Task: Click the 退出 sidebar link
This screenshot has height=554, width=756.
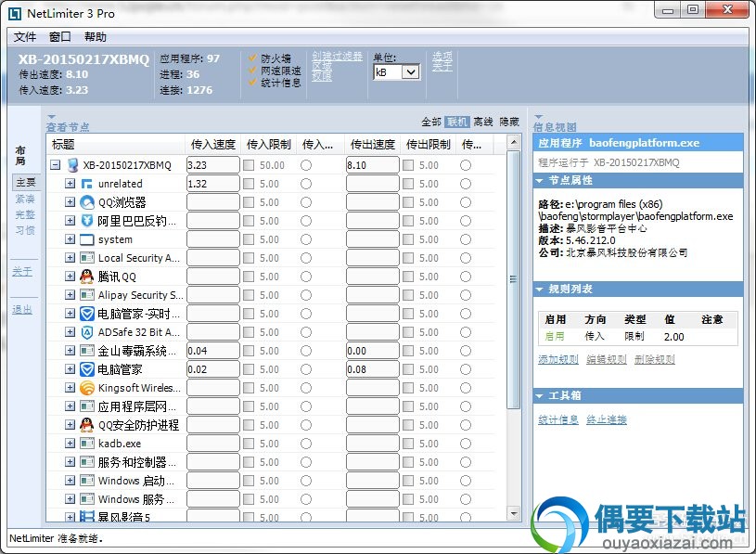Action: pyautogui.click(x=22, y=310)
